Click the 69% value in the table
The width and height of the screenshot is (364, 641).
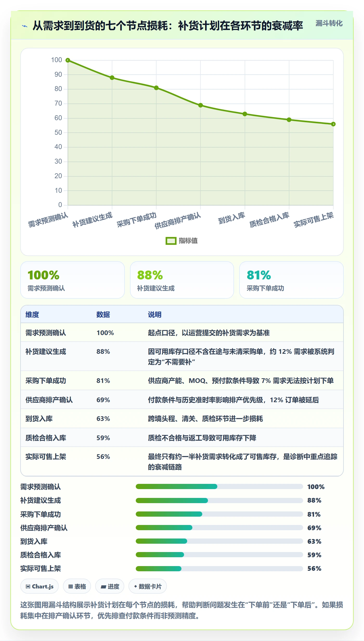(103, 400)
